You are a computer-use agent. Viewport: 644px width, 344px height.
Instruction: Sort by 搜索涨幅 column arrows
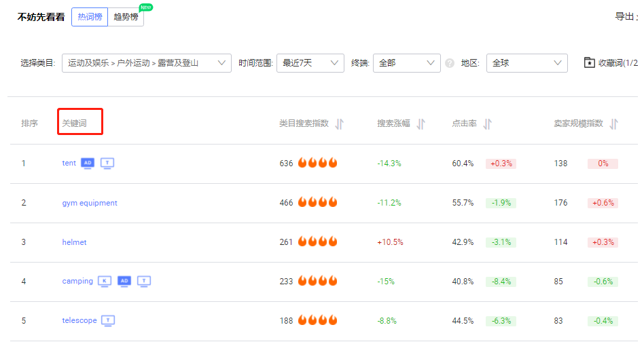click(x=421, y=123)
